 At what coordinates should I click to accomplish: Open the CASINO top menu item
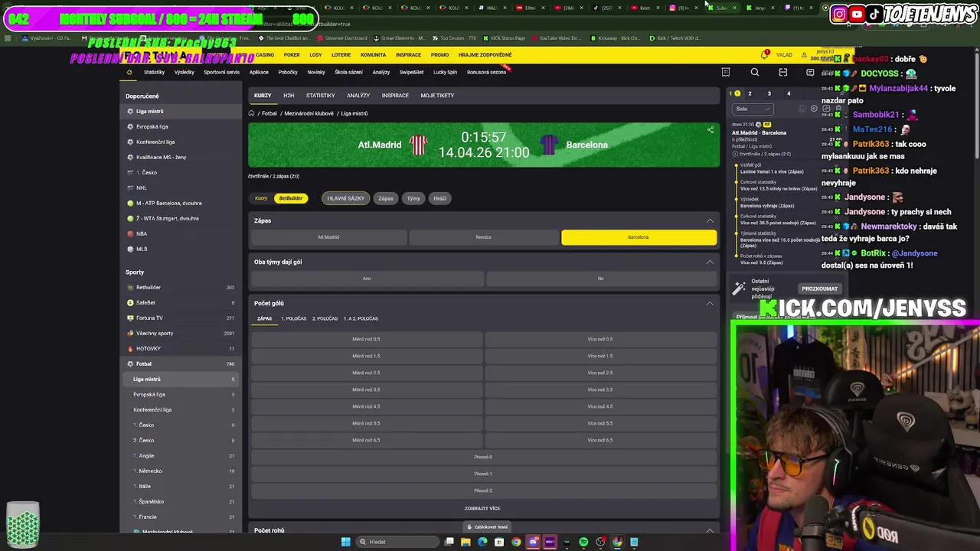[265, 55]
